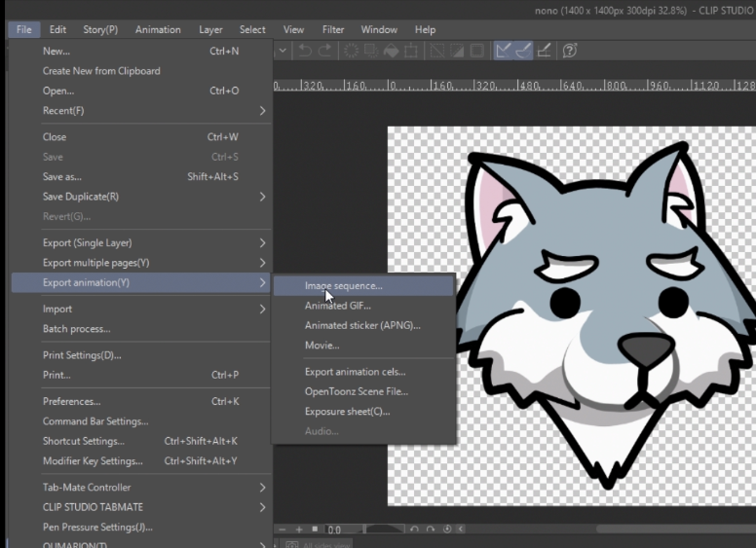Toggle Snap to Ruler in the command bar
This screenshot has height=548, width=756.
(503, 51)
